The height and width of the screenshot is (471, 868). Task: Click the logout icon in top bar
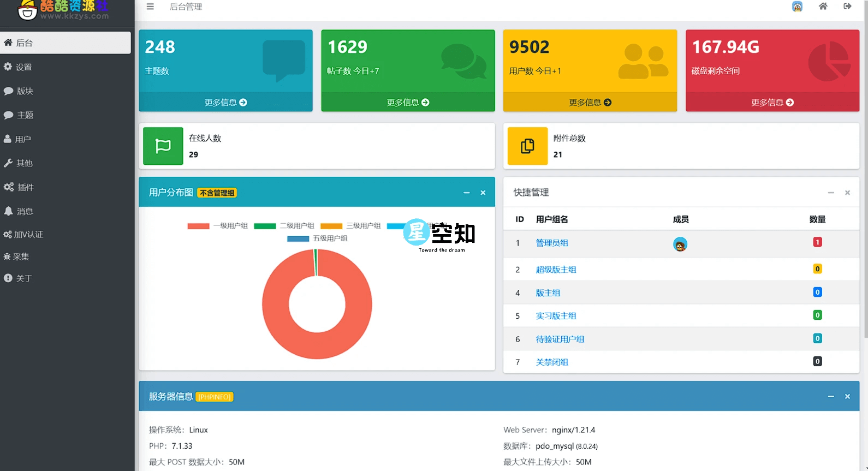847,7
